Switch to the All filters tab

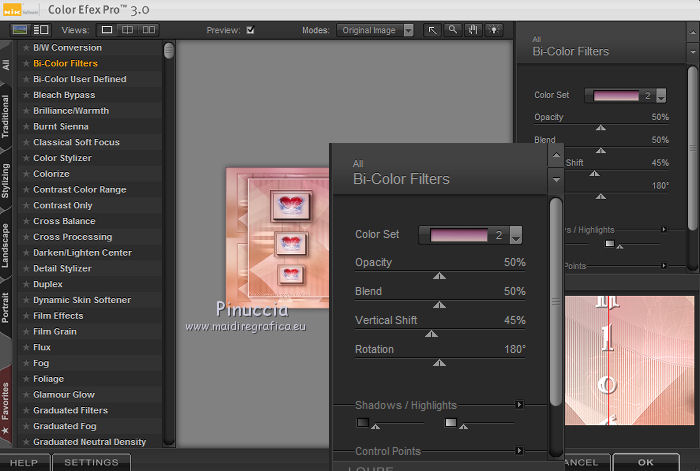(5, 64)
